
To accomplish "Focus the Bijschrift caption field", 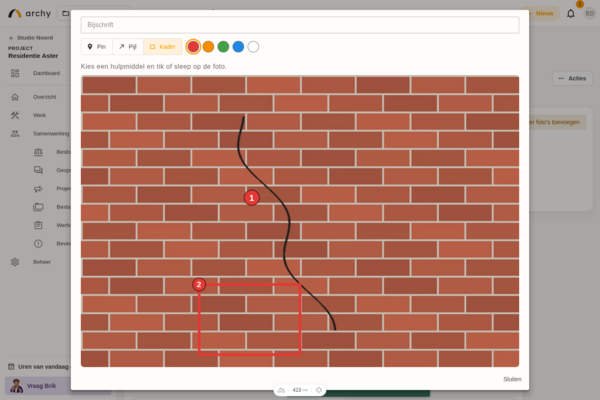I will coord(300,25).
